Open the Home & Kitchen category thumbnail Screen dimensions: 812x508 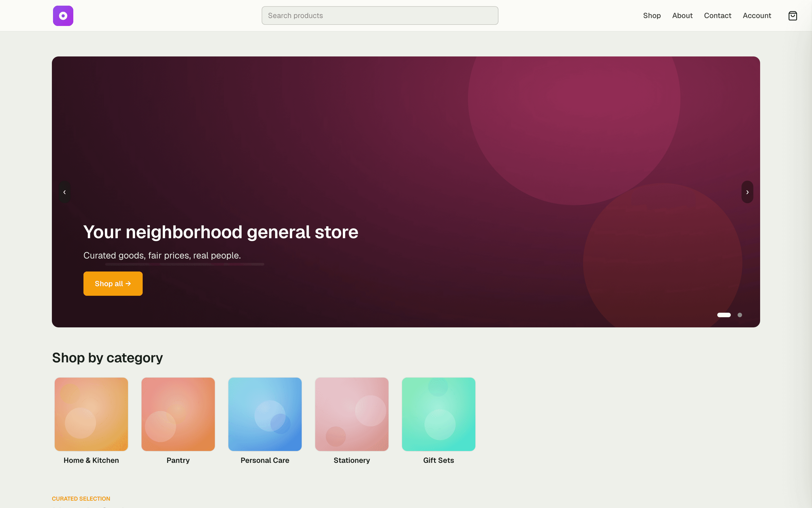[x=91, y=414]
